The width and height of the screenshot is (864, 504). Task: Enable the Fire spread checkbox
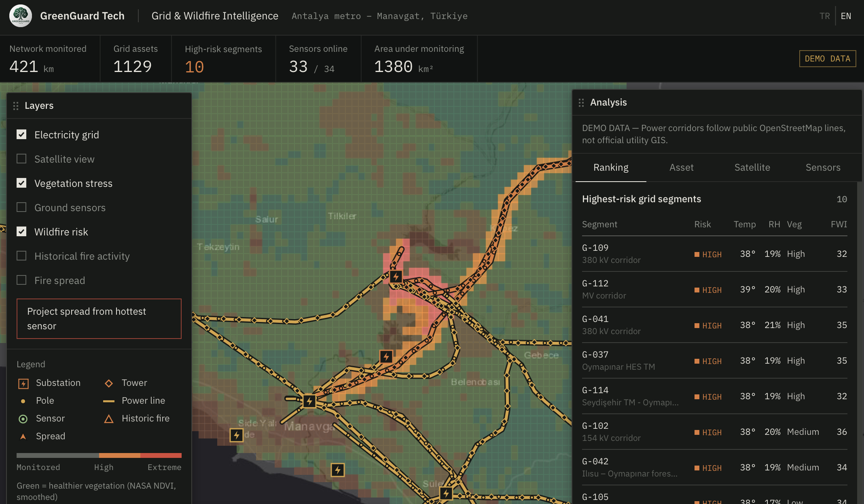pos(21,280)
